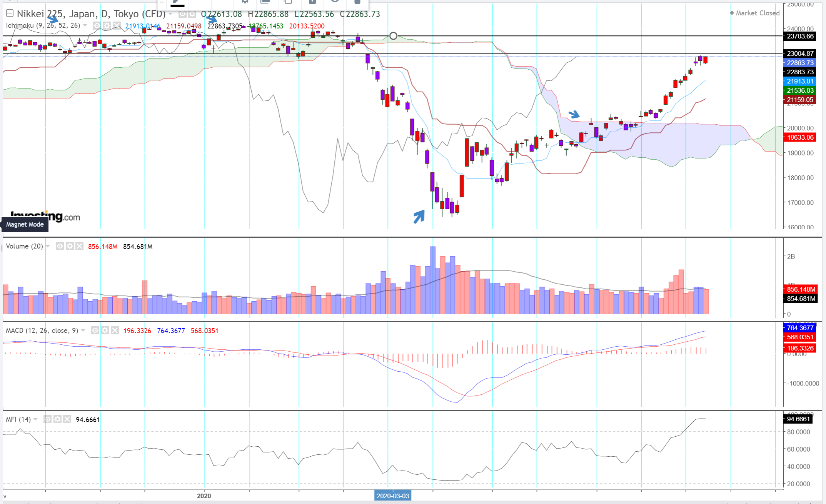The width and height of the screenshot is (826, 504).
Task: Open Nikkei 225 symbol settings gear
Action: click(x=192, y=14)
